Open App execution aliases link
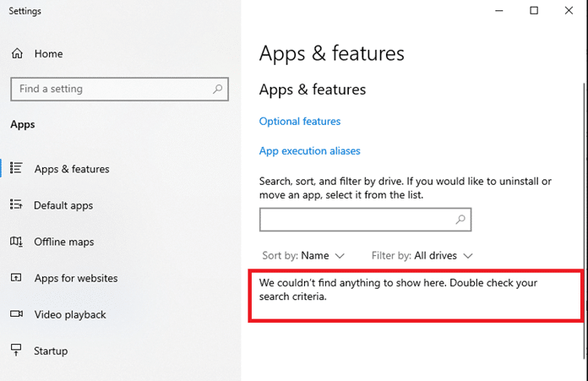This screenshot has width=588, height=381. click(x=309, y=151)
